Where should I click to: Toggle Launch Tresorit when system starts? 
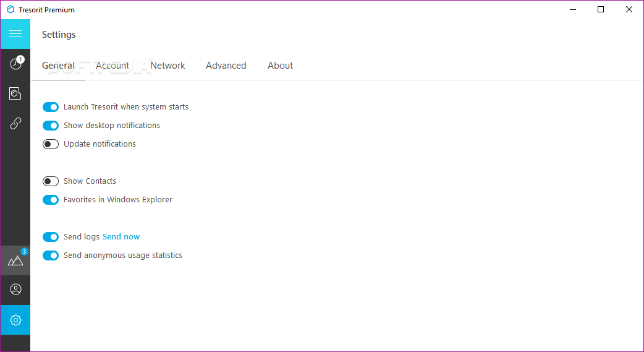coord(51,107)
